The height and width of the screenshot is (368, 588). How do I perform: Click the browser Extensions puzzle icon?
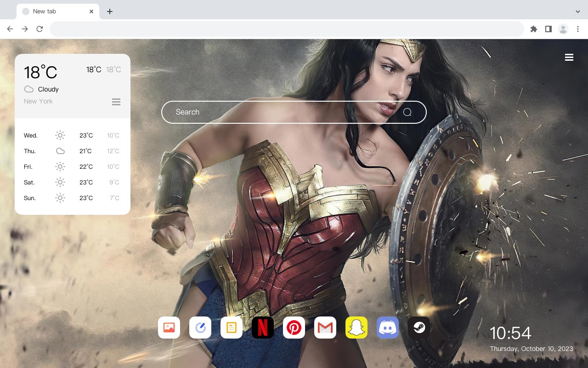coord(533,29)
